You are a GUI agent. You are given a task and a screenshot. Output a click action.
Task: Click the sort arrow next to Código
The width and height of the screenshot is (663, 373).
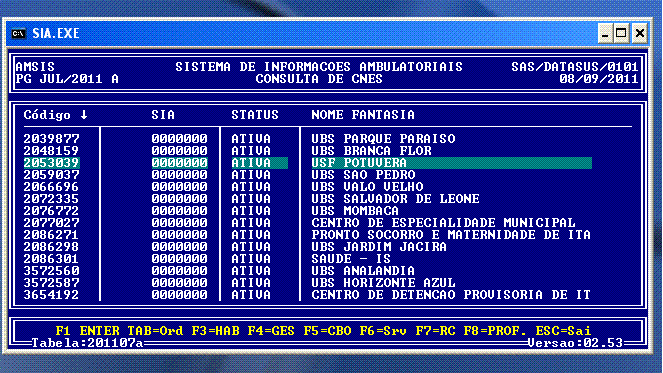(x=84, y=115)
